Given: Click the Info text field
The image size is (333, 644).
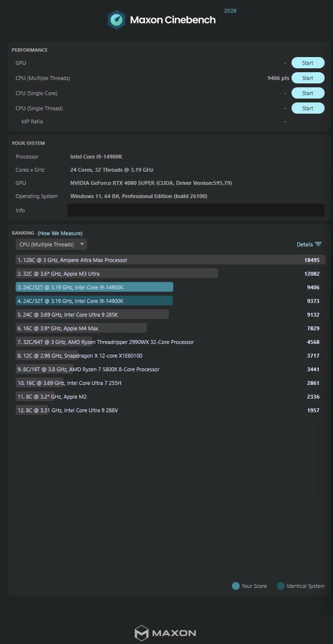Looking at the screenshot, I should [x=195, y=210].
